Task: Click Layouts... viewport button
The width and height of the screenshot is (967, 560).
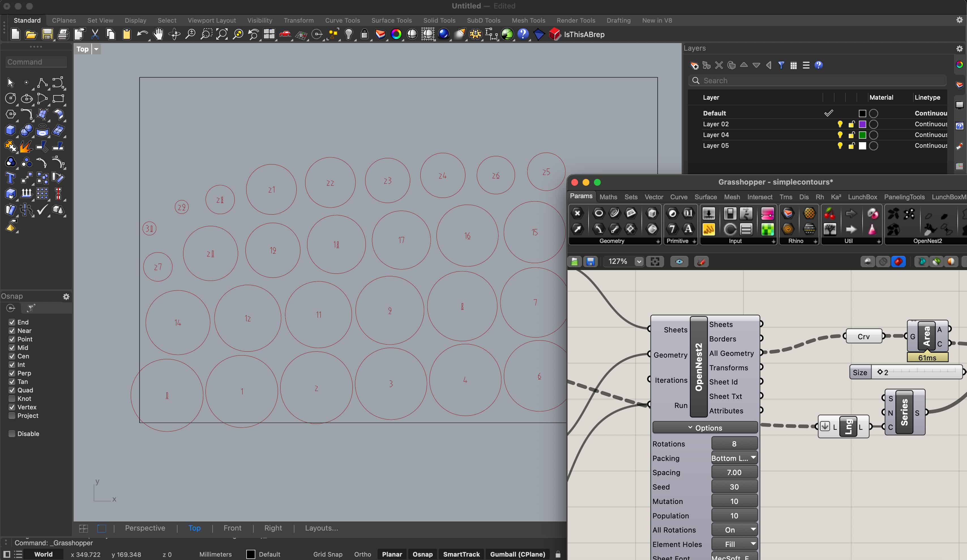Action: coord(321,528)
